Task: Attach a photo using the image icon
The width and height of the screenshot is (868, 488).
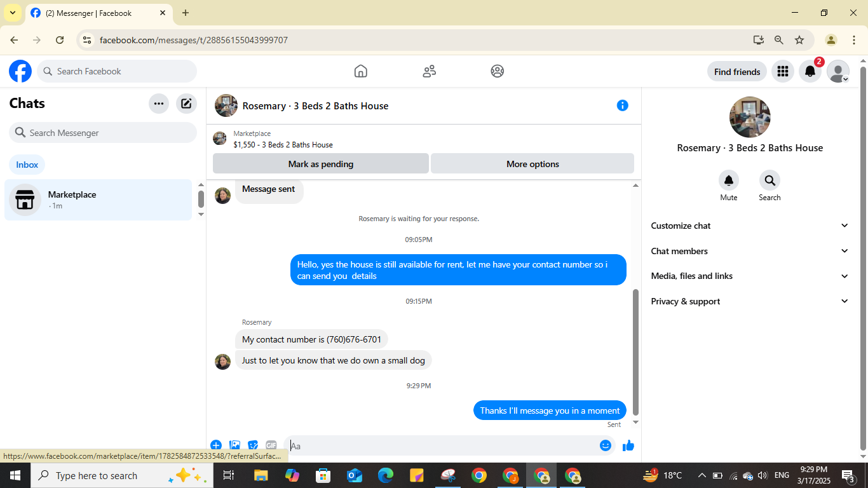Action: tap(234, 445)
